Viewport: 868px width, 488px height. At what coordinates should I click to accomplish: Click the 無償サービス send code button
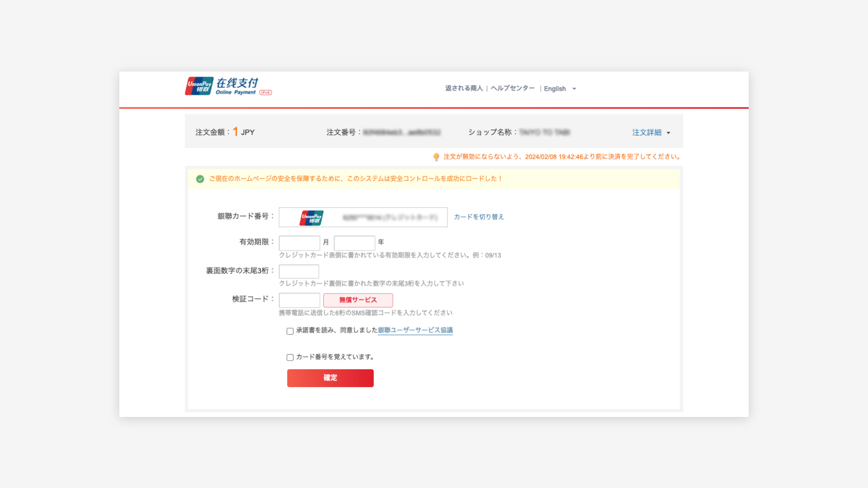[x=358, y=300]
